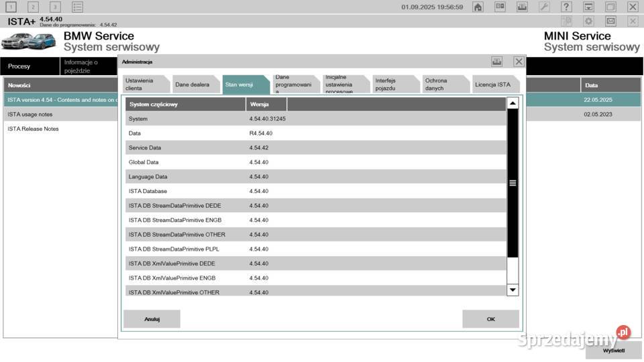Click the restore window icon in top bar

click(x=610, y=7)
